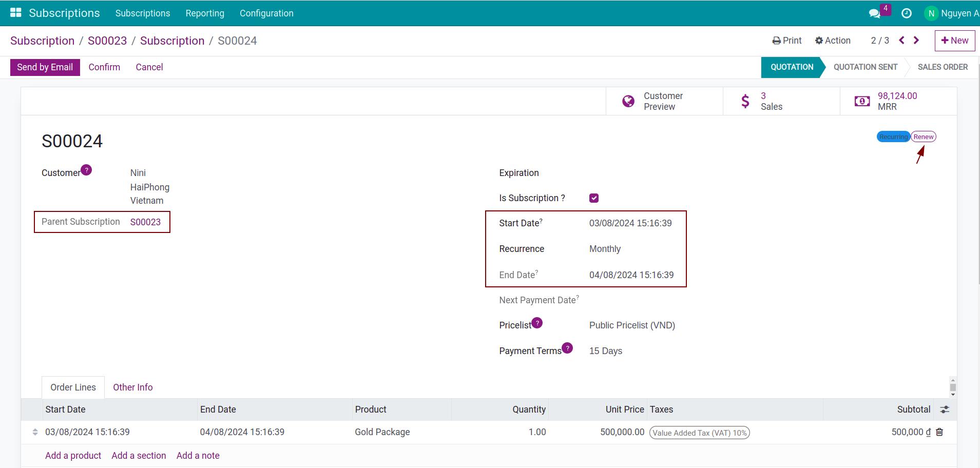Click the Customer help question mark
Screen dimensions: 980x468
pos(86,170)
